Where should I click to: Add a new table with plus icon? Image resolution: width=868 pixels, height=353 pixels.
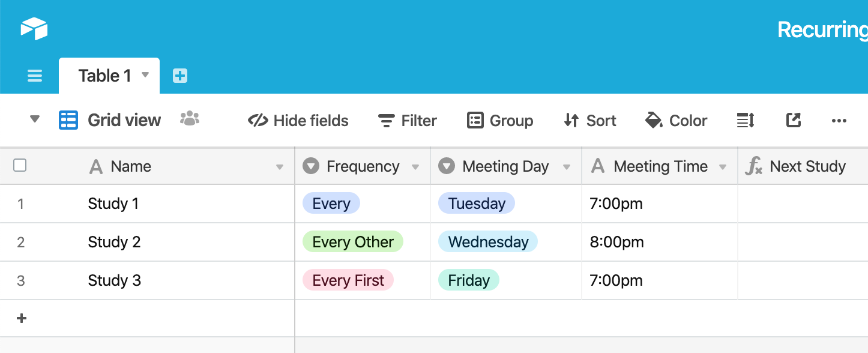[180, 76]
